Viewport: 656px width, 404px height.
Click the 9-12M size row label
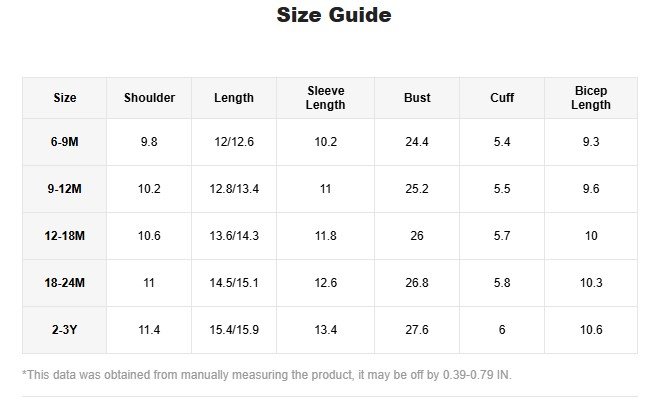pyautogui.click(x=65, y=189)
